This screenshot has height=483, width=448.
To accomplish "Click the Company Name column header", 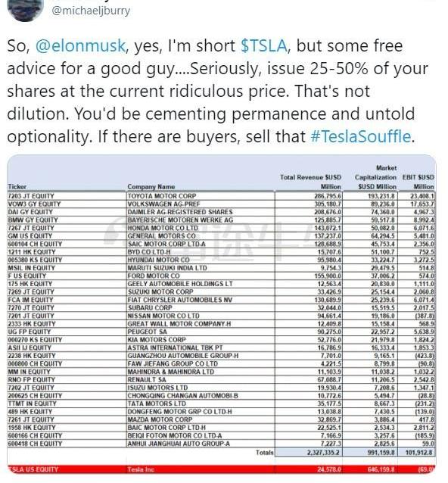I will coord(151,187).
